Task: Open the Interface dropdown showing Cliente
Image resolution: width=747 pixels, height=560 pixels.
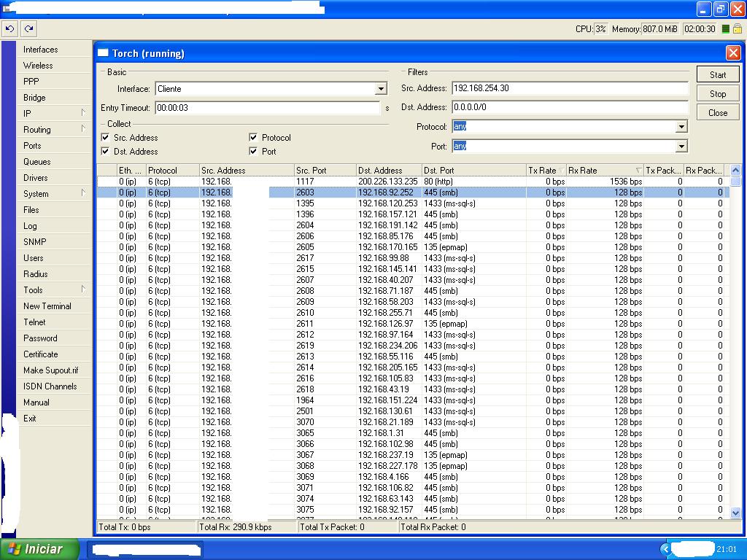Action: tap(381, 89)
